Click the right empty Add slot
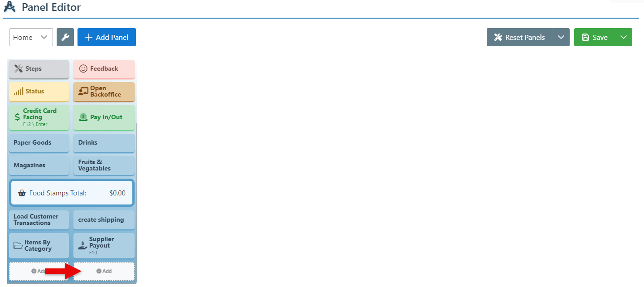644x287 pixels. 104,271
